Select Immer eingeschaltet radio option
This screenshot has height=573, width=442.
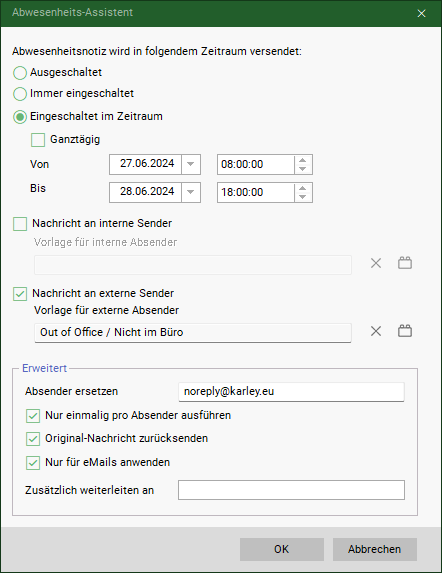click(20, 94)
